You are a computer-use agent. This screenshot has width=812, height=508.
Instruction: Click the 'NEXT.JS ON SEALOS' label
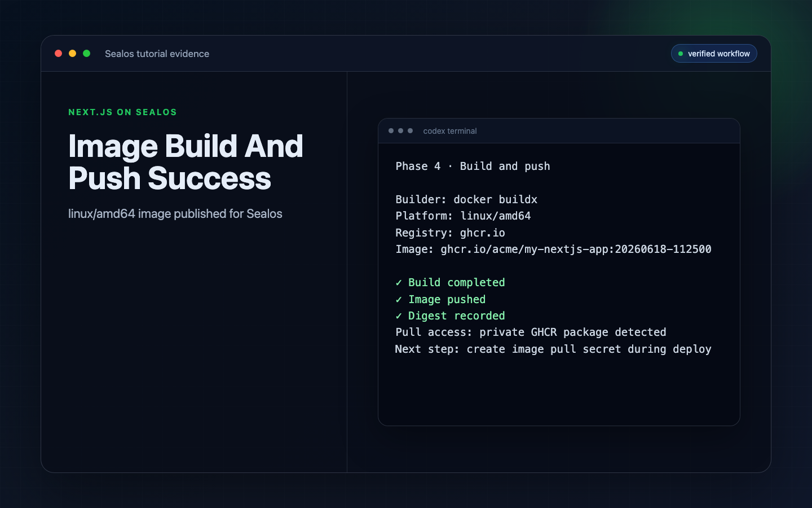point(122,112)
